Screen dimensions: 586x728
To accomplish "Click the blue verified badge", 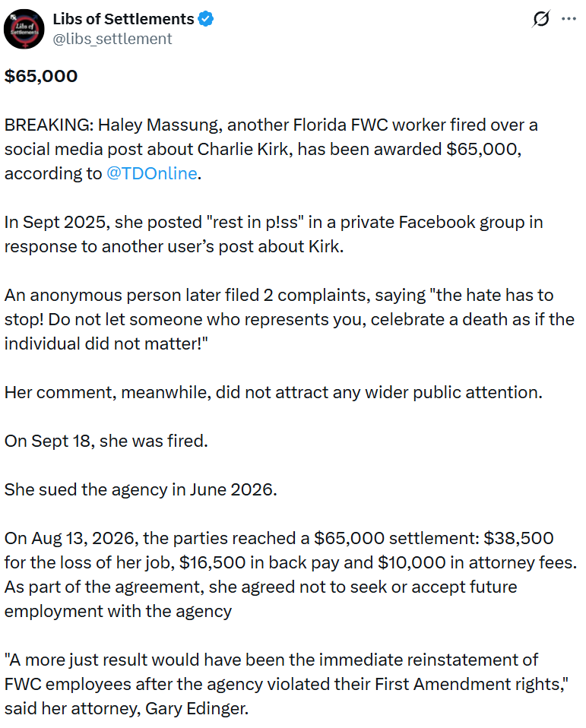I will click(x=206, y=19).
